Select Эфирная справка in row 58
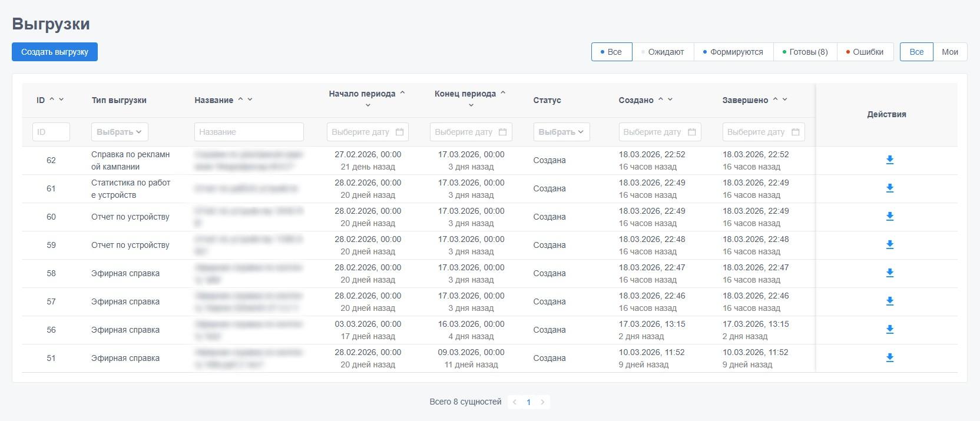The height and width of the screenshot is (421, 980). click(125, 273)
